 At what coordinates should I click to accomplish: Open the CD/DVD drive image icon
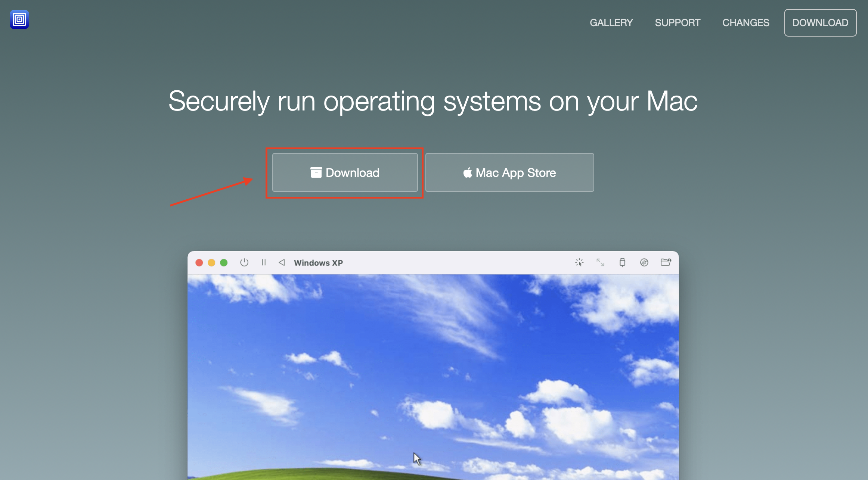click(644, 262)
